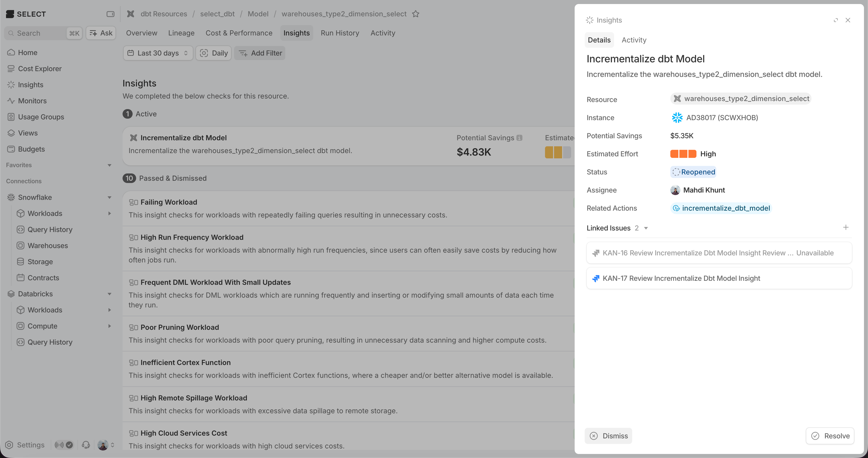Star the warehouses_type2_dimension_select model as favorite
Viewport: 868px width, 458px height.
tap(415, 14)
